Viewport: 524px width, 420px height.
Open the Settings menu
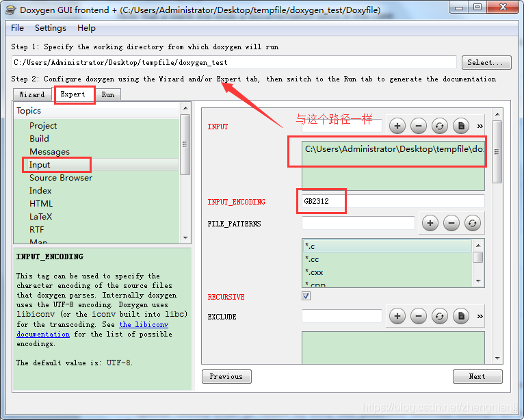point(51,28)
